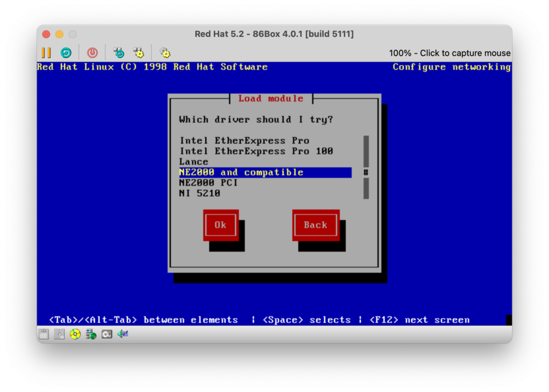
Task: Close the 86Box window with red button
Action: (x=46, y=34)
